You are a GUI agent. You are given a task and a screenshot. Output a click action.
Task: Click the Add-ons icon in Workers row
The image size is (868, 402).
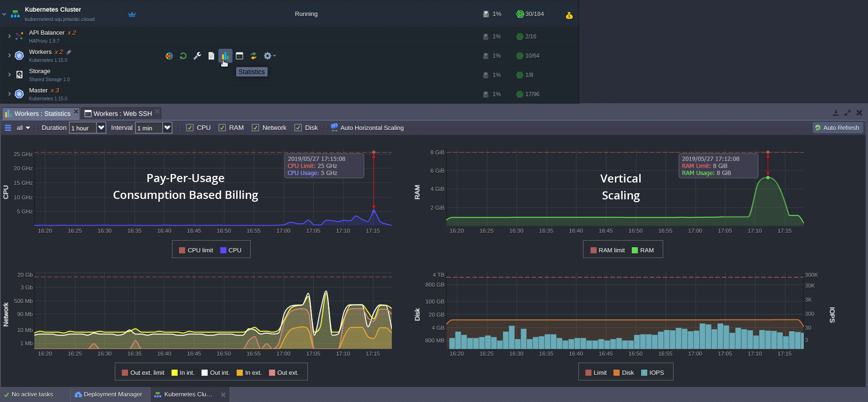[169, 56]
